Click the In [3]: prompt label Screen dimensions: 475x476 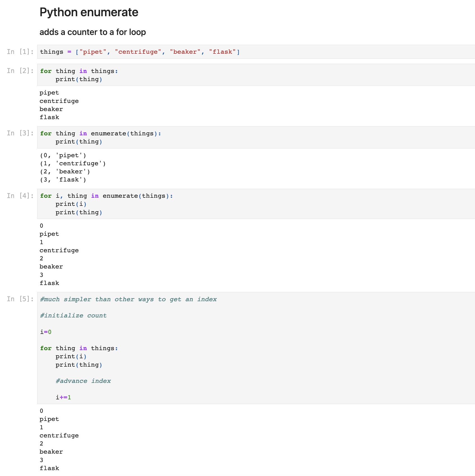click(x=20, y=133)
